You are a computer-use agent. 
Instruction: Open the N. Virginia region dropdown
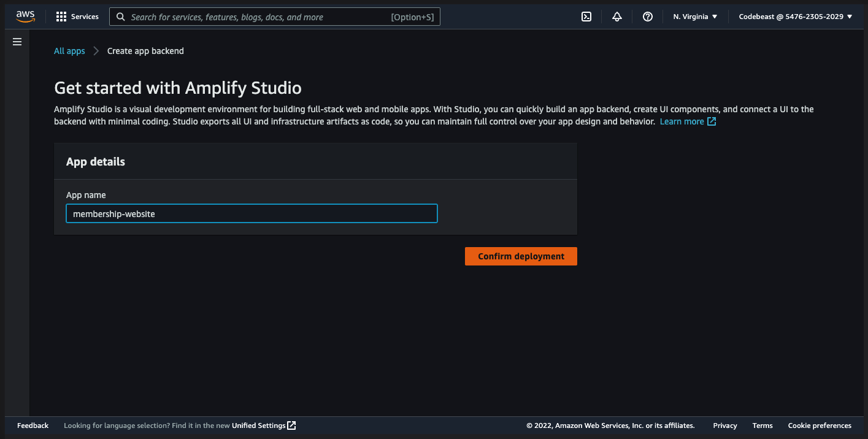pyautogui.click(x=695, y=17)
